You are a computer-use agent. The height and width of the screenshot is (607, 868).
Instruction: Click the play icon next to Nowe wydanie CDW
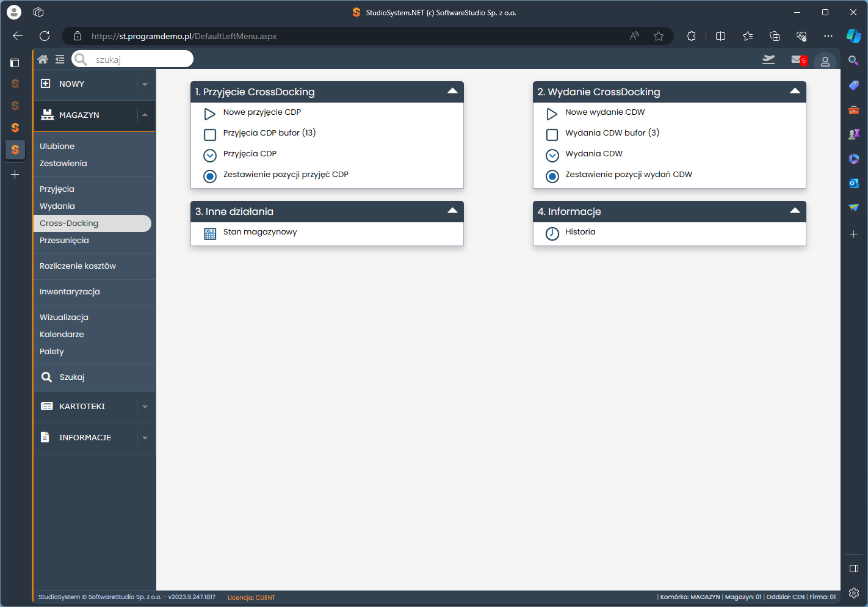point(552,114)
